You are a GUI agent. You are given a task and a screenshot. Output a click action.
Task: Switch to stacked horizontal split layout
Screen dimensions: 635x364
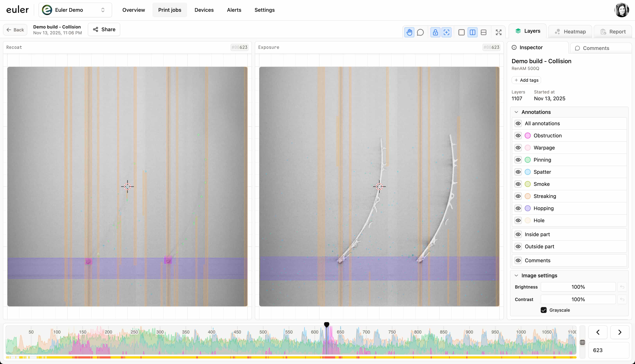click(483, 32)
